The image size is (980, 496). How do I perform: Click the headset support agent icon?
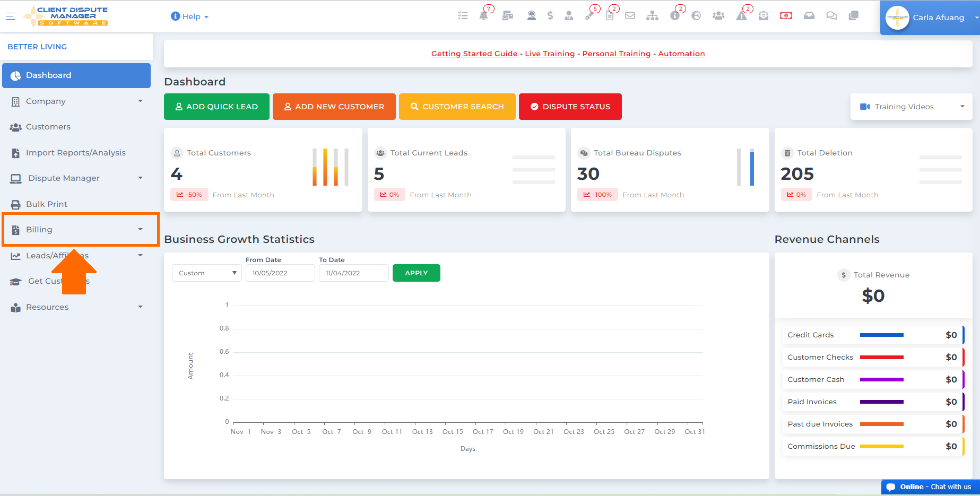(x=531, y=16)
